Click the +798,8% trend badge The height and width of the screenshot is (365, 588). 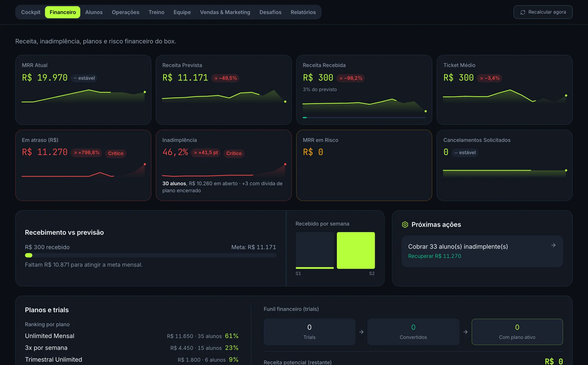[86, 153]
